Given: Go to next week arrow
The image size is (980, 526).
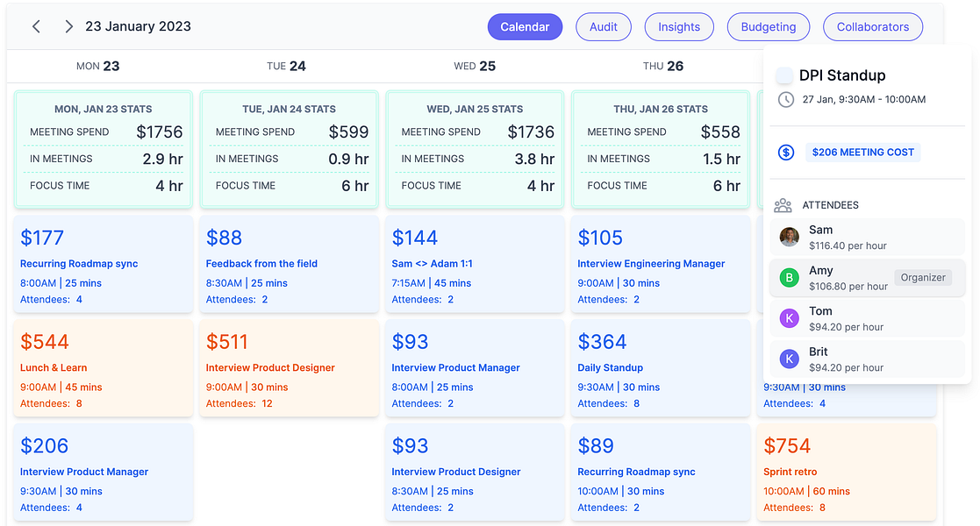Looking at the screenshot, I should [68, 26].
